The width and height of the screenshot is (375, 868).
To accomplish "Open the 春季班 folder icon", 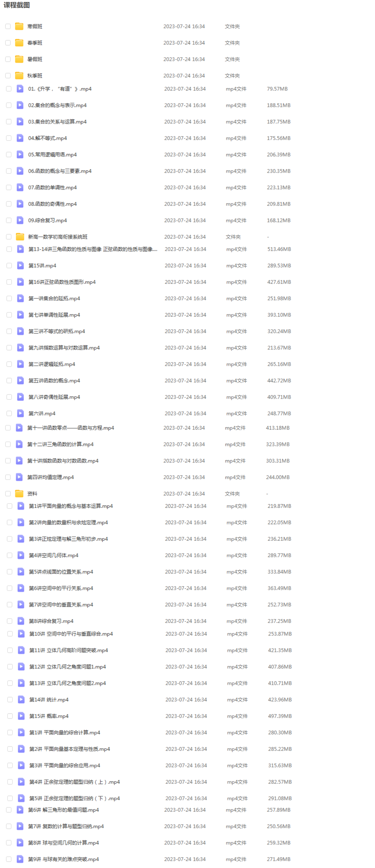I will [19, 43].
